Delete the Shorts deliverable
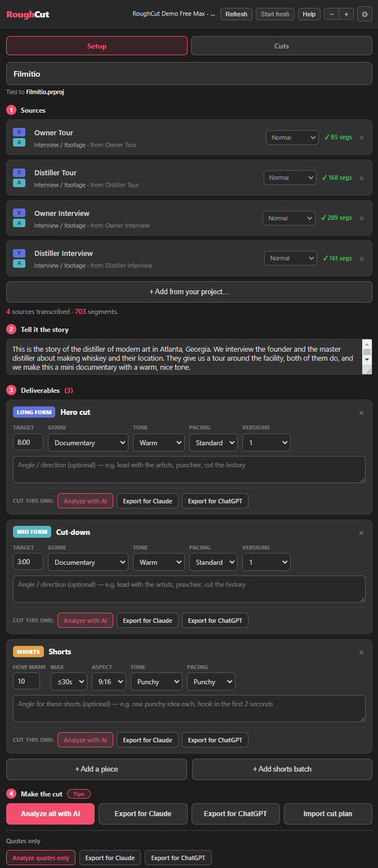The height and width of the screenshot is (868, 378). point(362,652)
